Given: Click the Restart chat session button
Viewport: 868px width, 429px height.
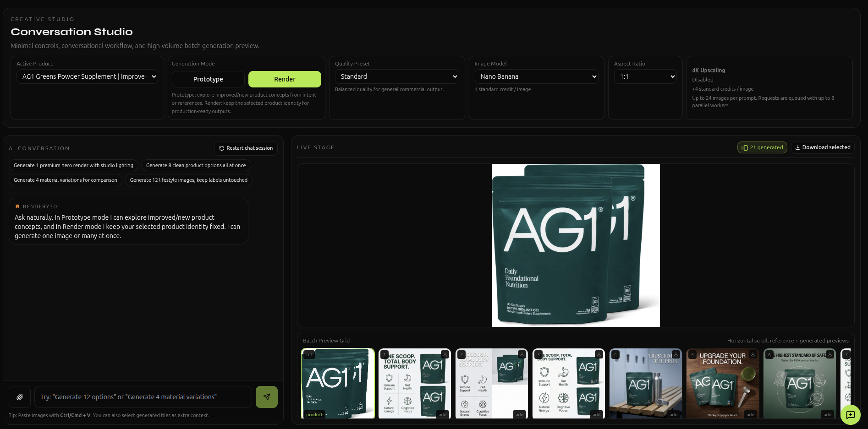Looking at the screenshot, I should point(246,148).
